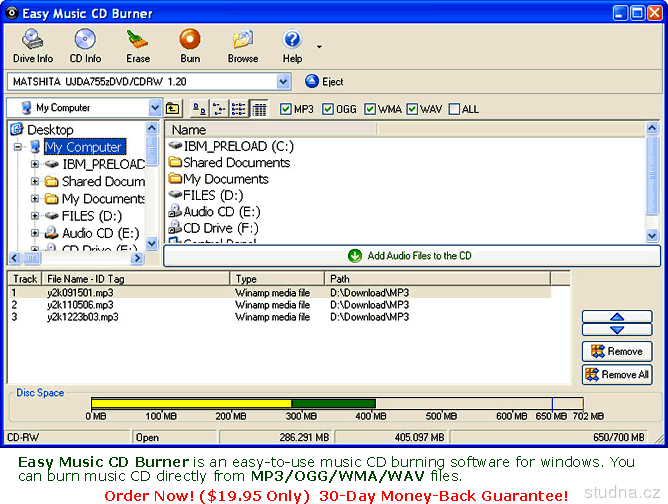
Task: Open the MATSHITA drive selection dropdown
Action: point(283,81)
